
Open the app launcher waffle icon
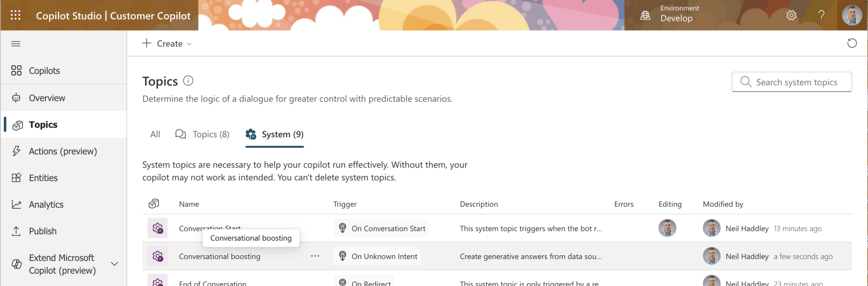(x=16, y=15)
